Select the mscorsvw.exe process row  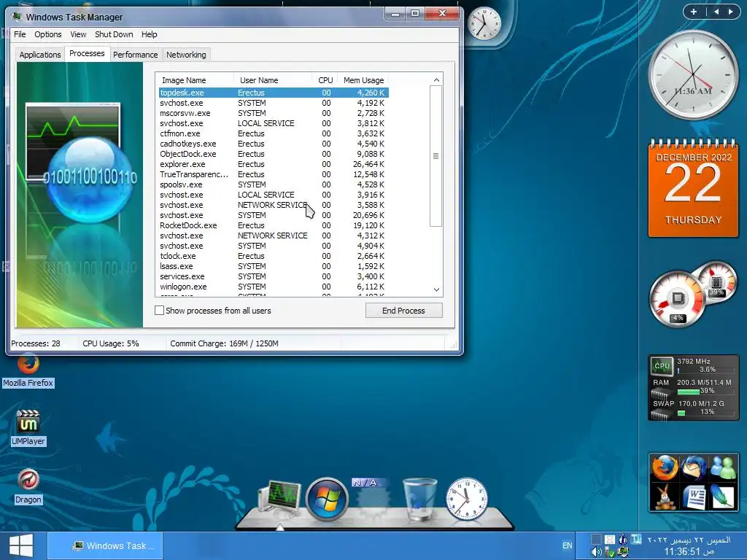pos(274,113)
